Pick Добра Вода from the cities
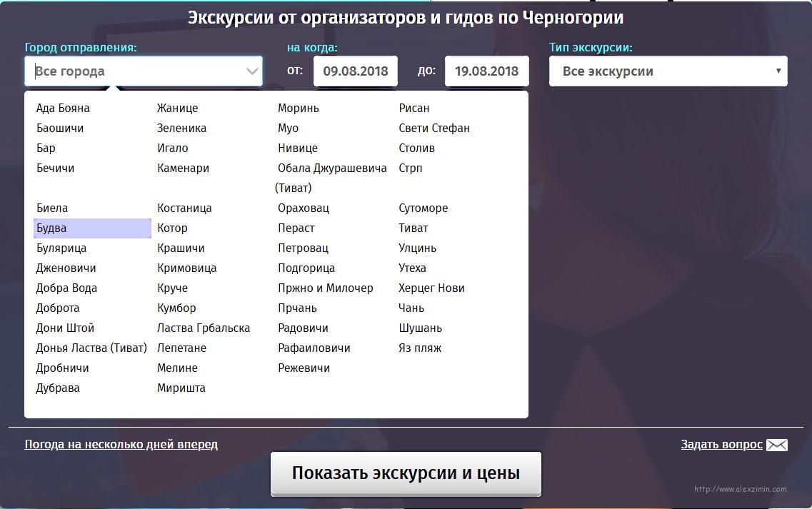The height and width of the screenshot is (509, 812). point(66,288)
